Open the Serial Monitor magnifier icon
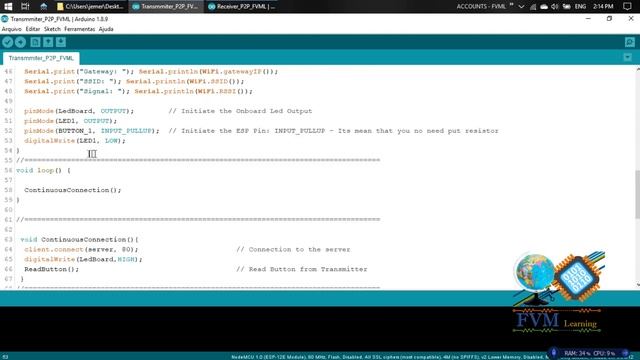640x360 pixels. point(629,42)
